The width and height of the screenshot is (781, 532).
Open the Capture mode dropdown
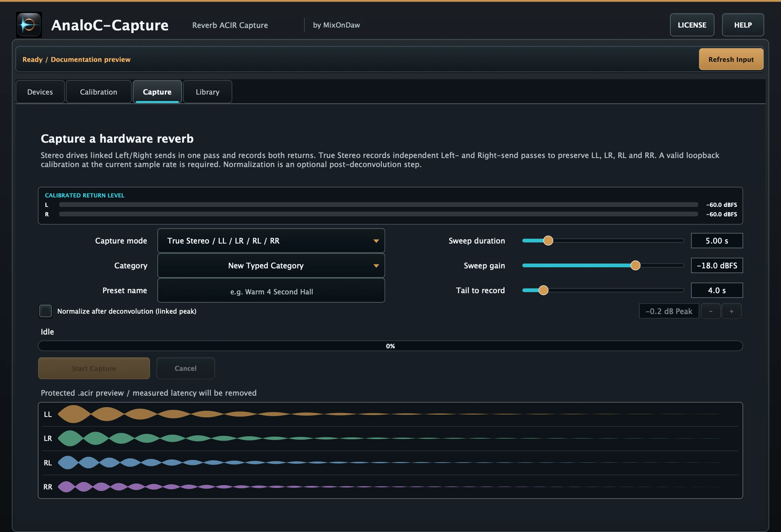point(271,241)
